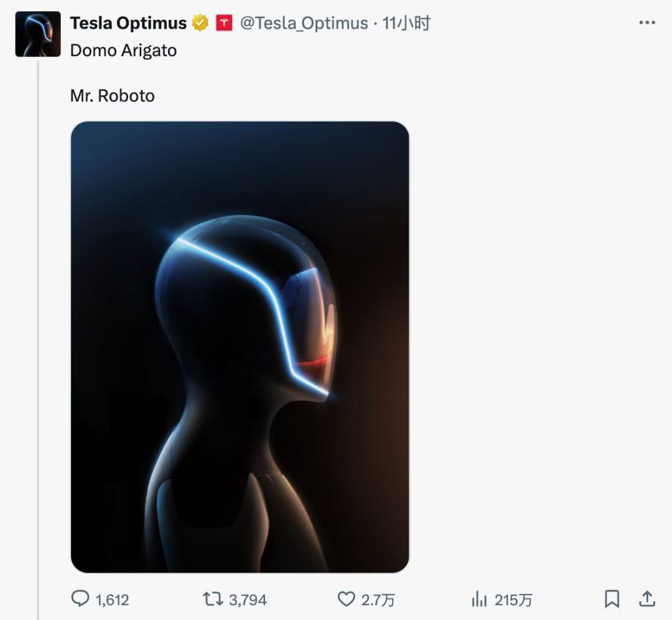Bookmark this Tesla Optimus post

tap(612, 599)
